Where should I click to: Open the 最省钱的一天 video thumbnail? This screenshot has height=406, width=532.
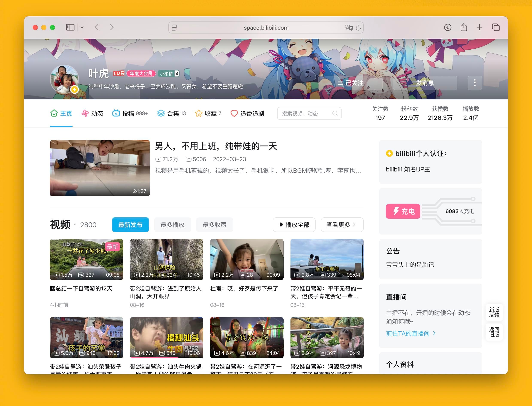tap(247, 338)
